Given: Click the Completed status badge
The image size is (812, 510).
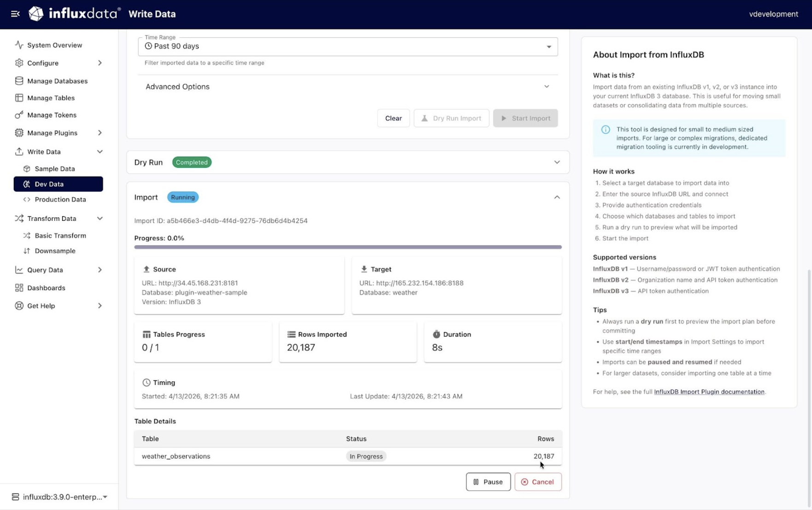Looking at the screenshot, I should [x=192, y=162].
